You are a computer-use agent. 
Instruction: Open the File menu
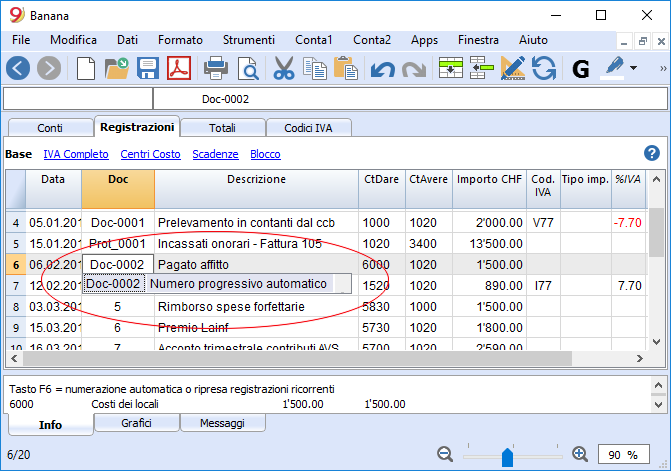21,40
